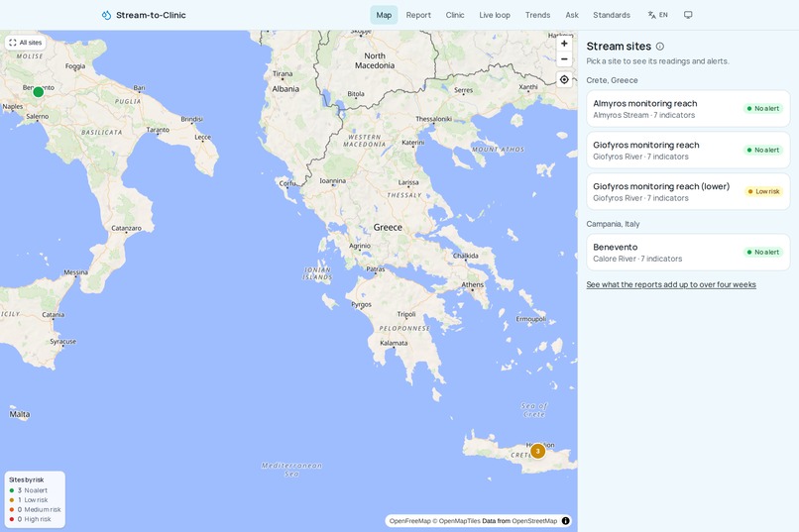The height and width of the screenshot is (532, 799).
Task: Open the four-week reports summary link
Action: point(671,284)
